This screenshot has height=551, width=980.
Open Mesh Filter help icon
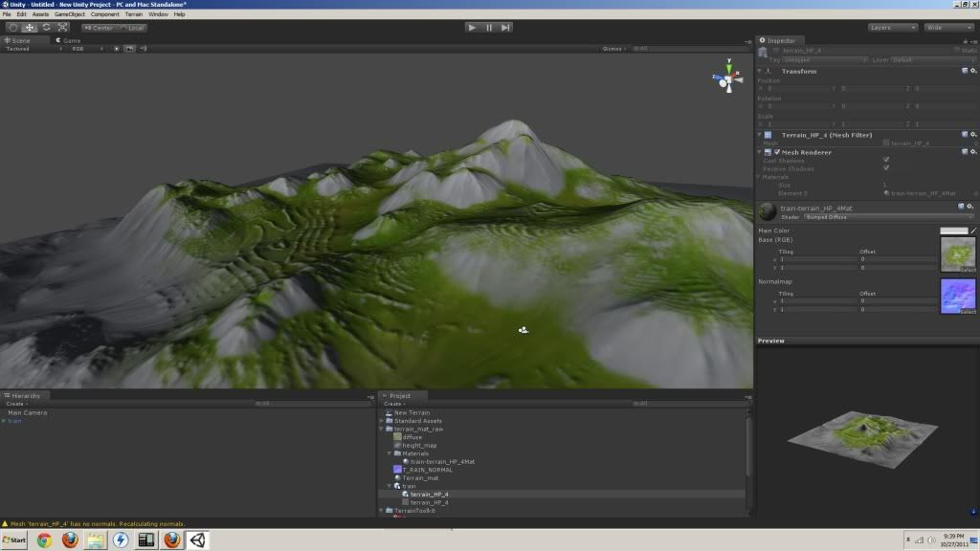click(965, 135)
